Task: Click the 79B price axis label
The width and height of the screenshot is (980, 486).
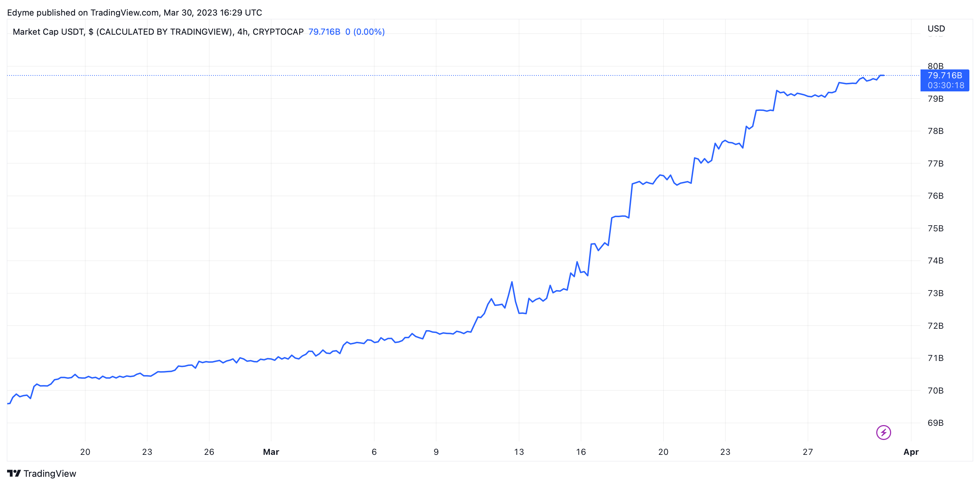Action: coord(935,98)
